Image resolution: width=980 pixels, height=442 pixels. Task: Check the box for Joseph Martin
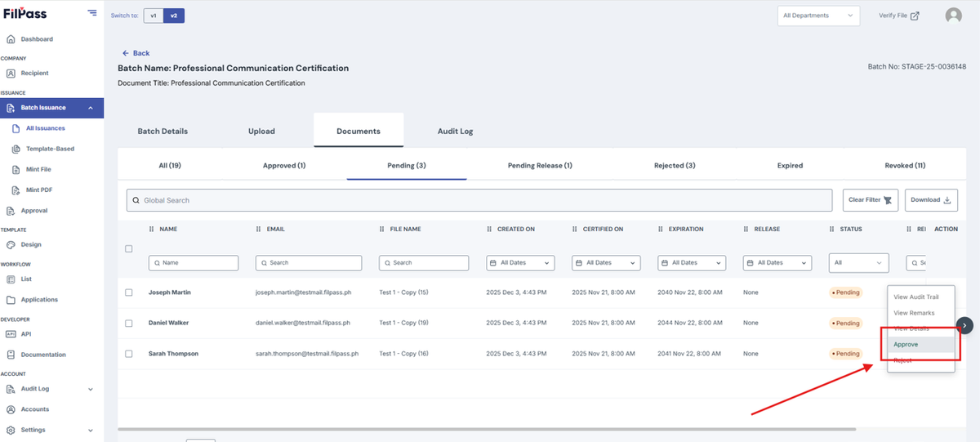128,292
